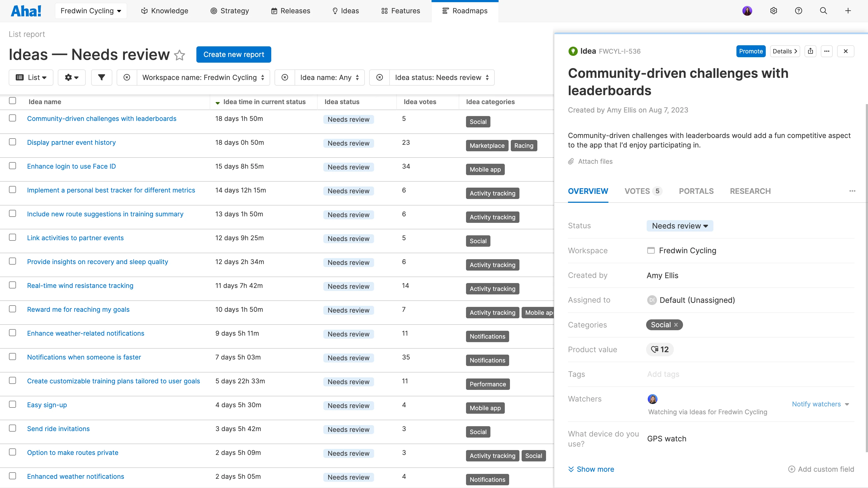This screenshot has width=868, height=488.
Task: Open the search magnifier in the top bar
Action: click(823, 11)
